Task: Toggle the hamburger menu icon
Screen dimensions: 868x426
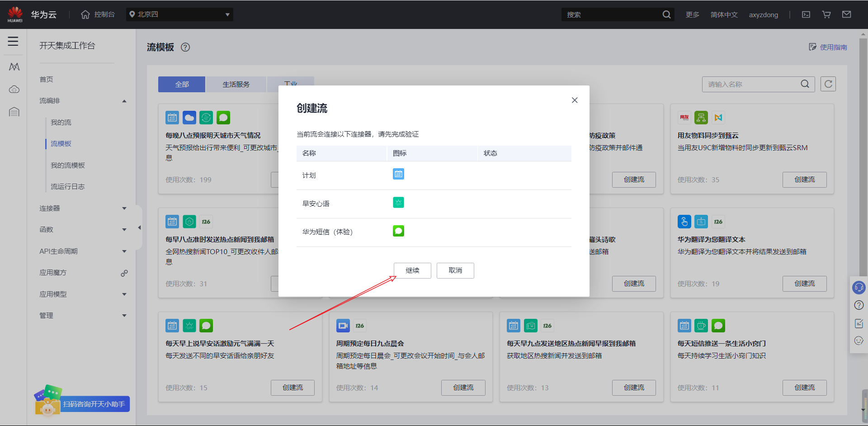Action: (13, 41)
